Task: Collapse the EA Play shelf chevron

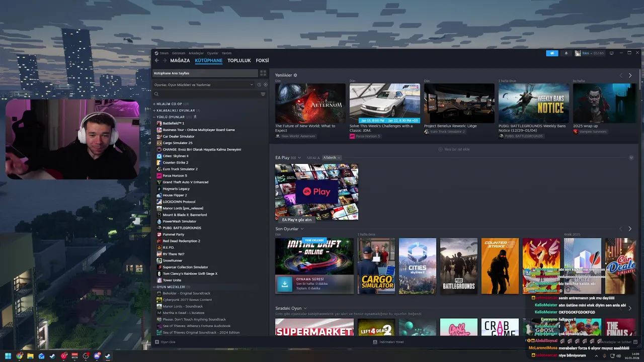Action: pyautogui.click(x=631, y=158)
